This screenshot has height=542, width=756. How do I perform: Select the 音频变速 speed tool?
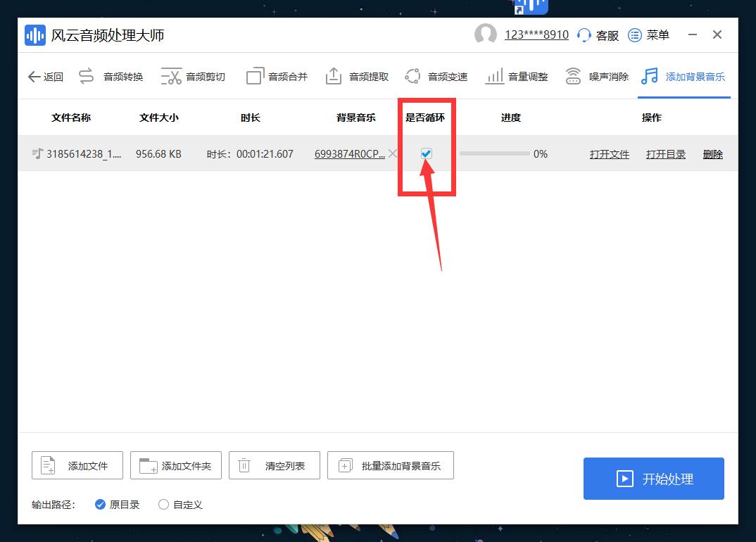click(x=436, y=76)
